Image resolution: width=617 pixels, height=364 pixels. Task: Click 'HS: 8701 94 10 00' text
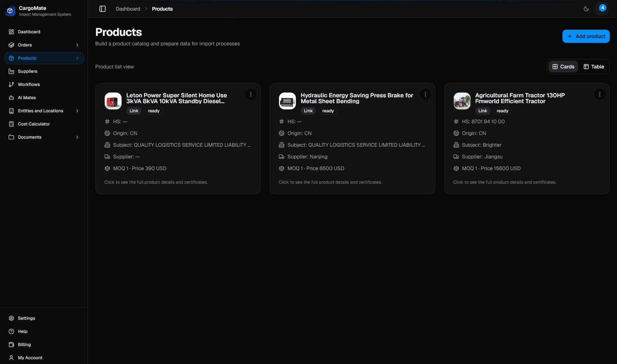click(x=483, y=121)
